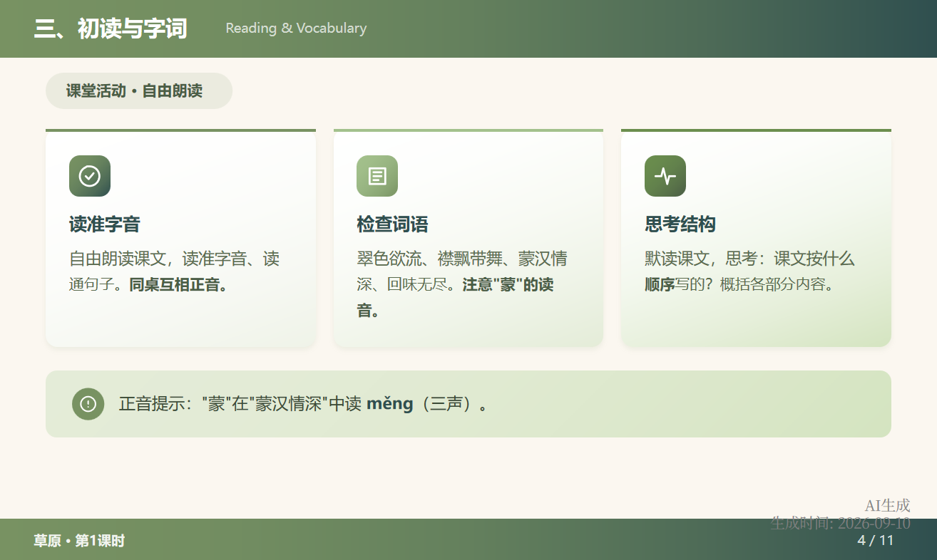Click the document icon above 检查词语
Viewport: 937px width, 560px height.
click(377, 176)
